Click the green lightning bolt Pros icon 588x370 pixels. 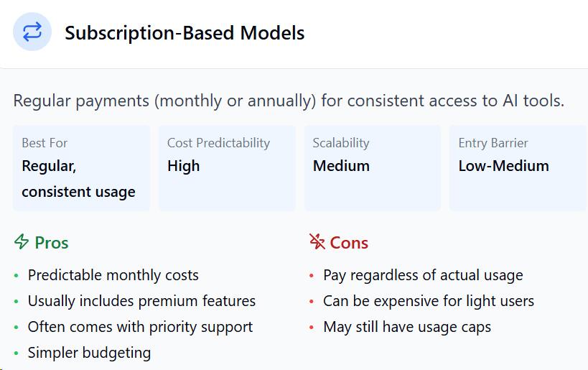pyautogui.click(x=22, y=241)
